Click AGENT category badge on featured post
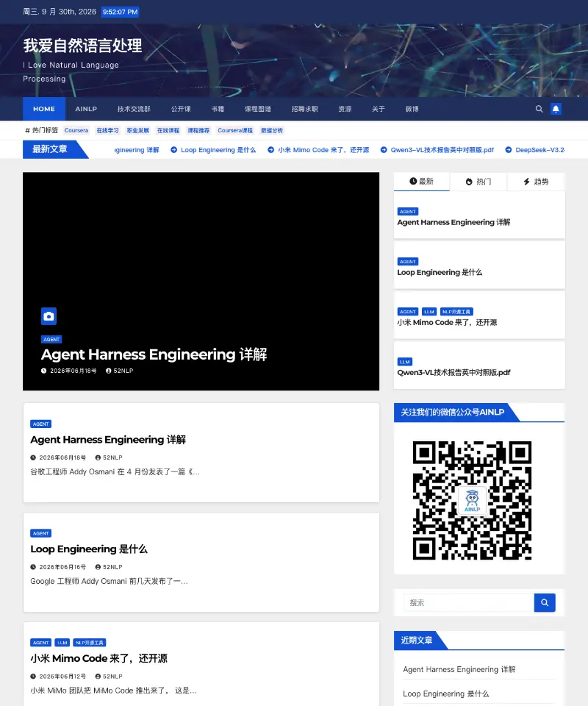 point(51,340)
